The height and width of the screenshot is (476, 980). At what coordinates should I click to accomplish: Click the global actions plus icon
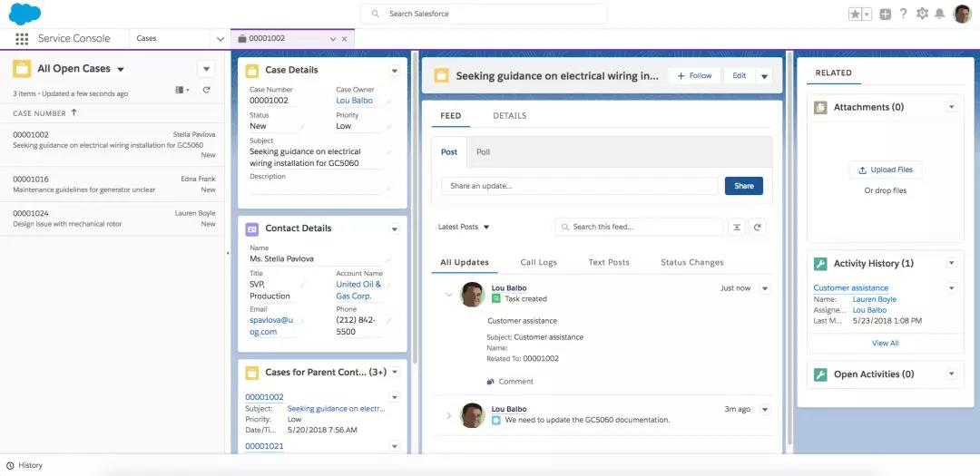885,14
